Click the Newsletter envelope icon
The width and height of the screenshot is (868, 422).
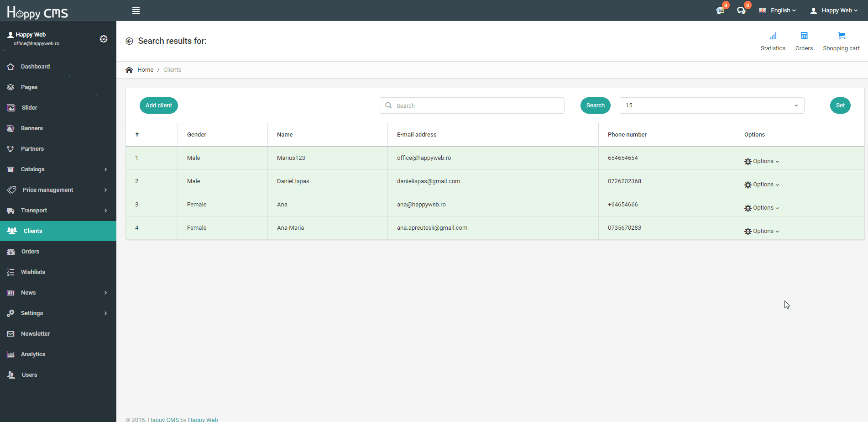[x=10, y=334]
